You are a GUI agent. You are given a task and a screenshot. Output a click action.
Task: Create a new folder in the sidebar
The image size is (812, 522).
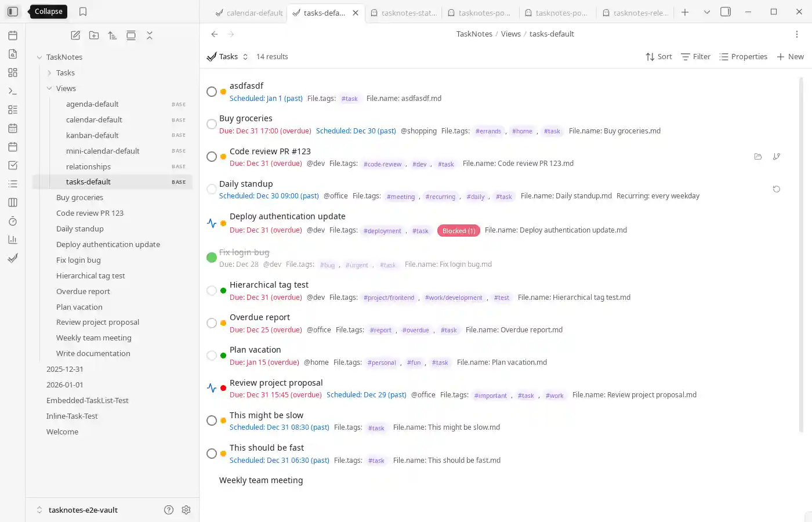93,35
